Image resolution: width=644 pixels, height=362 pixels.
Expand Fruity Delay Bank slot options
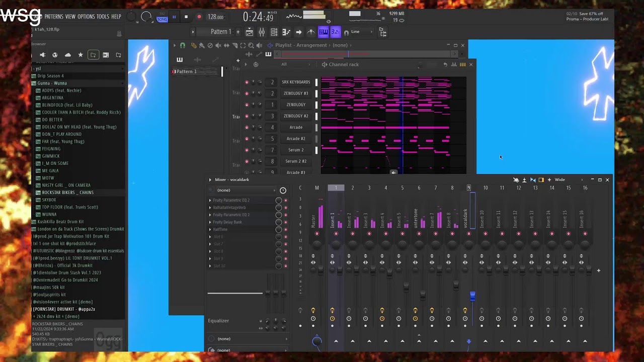210,222
